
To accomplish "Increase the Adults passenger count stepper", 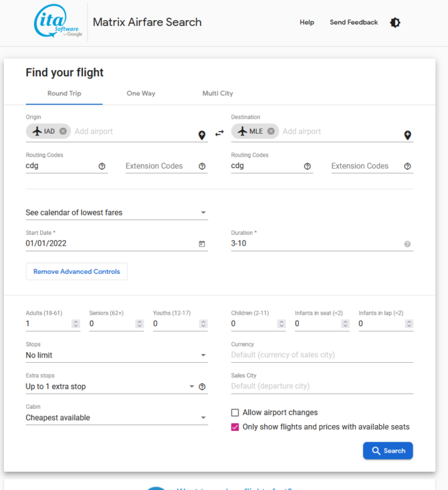I will pyautogui.click(x=76, y=321).
